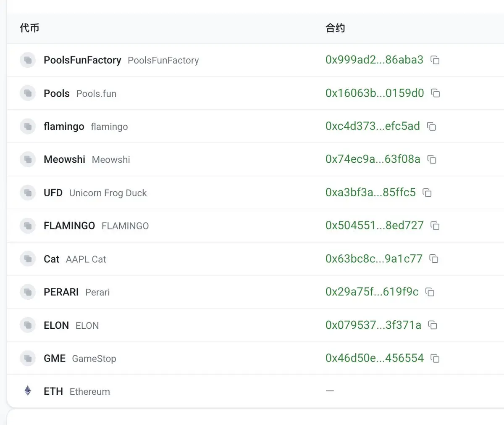The image size is (504, 425).
Task: Copy the UFD contract address
Action: (427, 193)
